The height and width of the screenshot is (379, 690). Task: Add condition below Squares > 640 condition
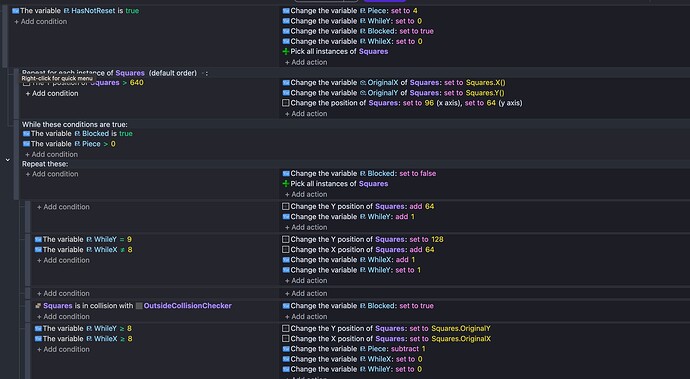coord(52,93)
